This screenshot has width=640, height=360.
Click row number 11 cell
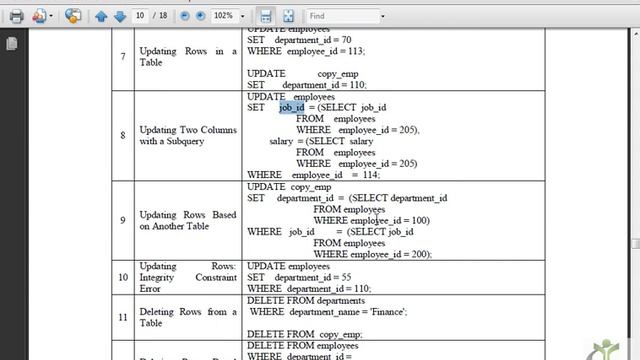pyautogui.click(x=123, y=317)
